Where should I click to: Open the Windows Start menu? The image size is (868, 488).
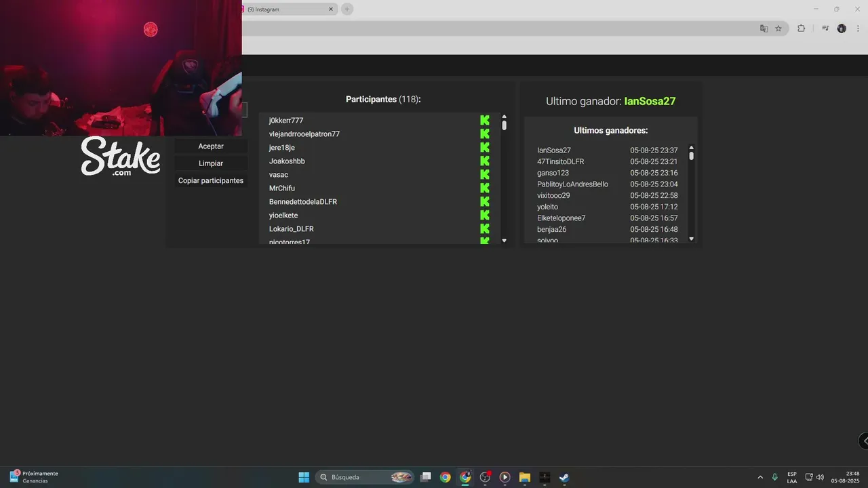[304, 477]
